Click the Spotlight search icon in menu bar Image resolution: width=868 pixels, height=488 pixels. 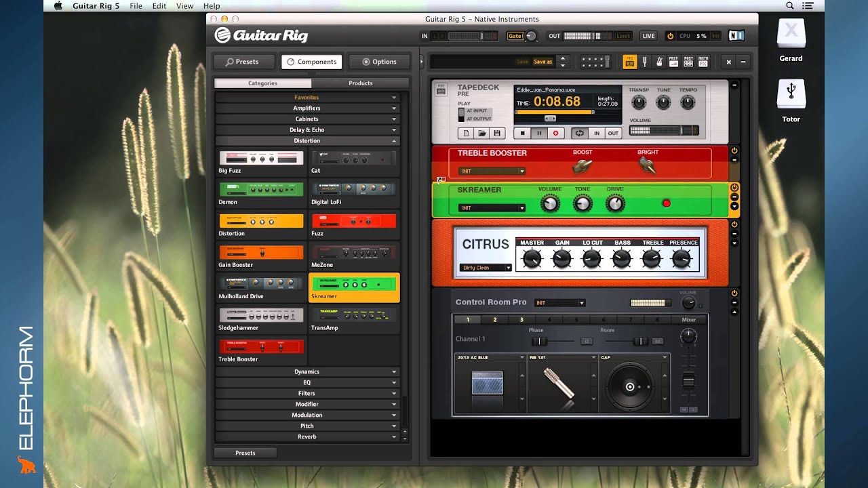790,5
